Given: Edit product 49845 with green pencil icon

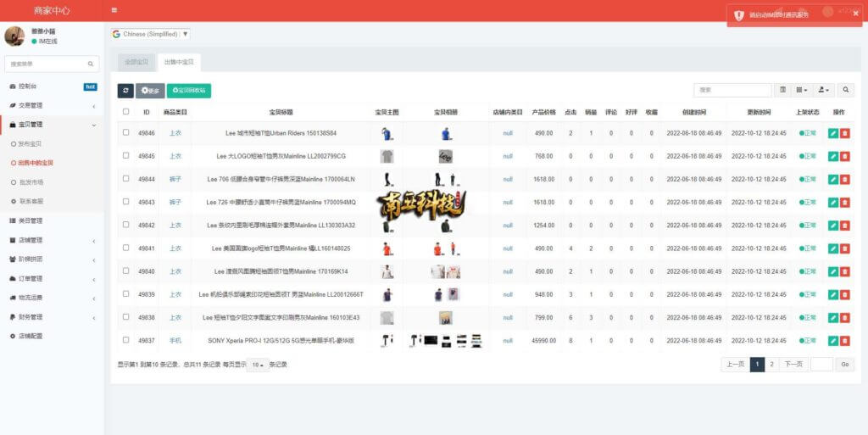Looking at the screenshot, I should [x=833, y=157].
